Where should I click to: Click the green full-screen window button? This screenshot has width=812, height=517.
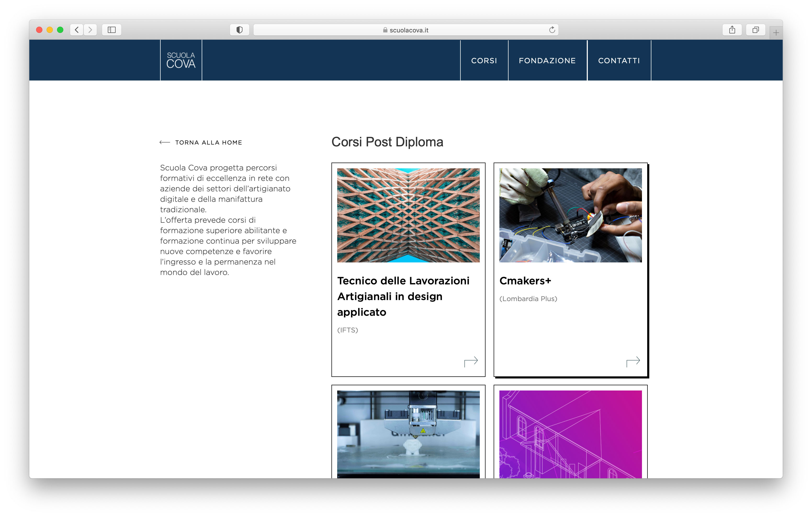60,30
